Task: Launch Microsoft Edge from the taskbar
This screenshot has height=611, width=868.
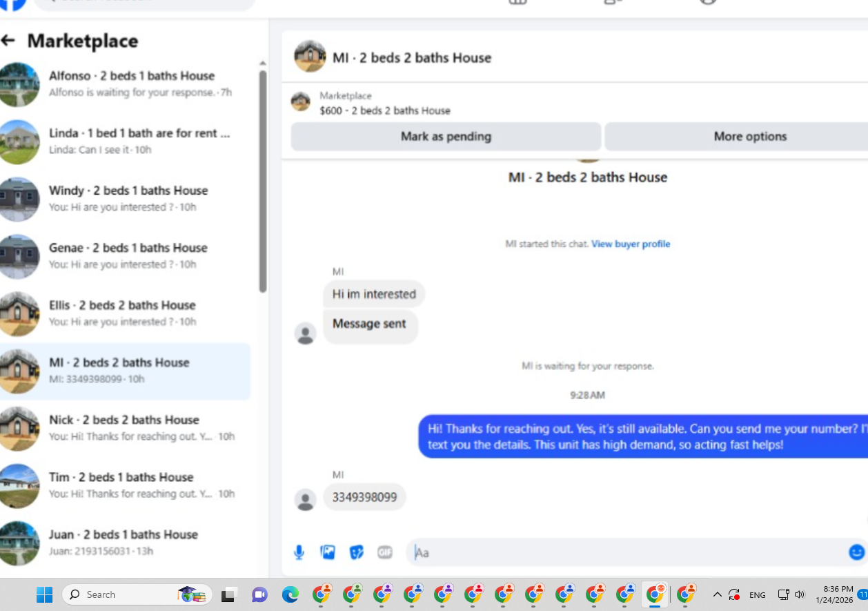Action: tap(290, 594)
